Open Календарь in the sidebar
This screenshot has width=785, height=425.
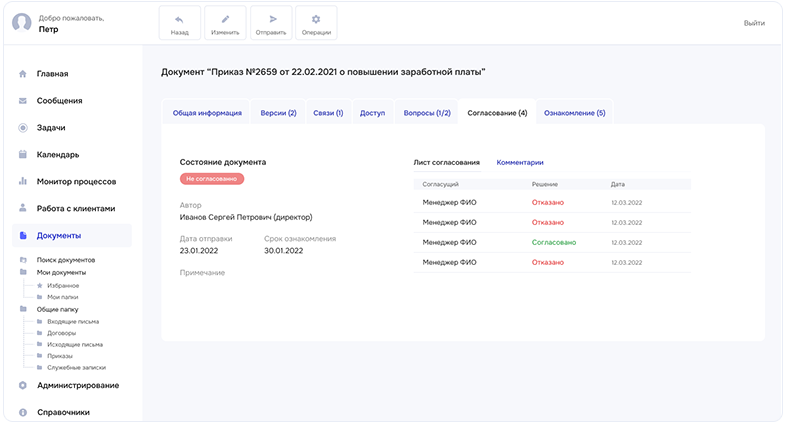tap(58, 155)
